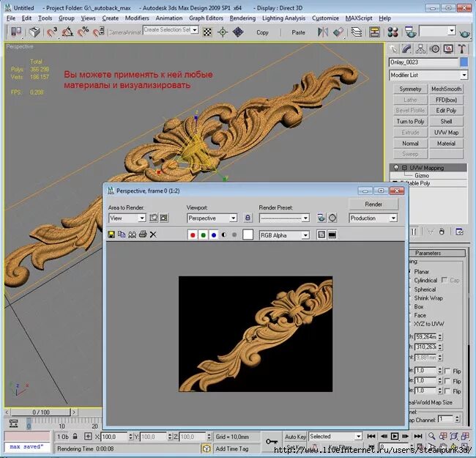Toggle the Spinner Snap tool

point(98,32)
